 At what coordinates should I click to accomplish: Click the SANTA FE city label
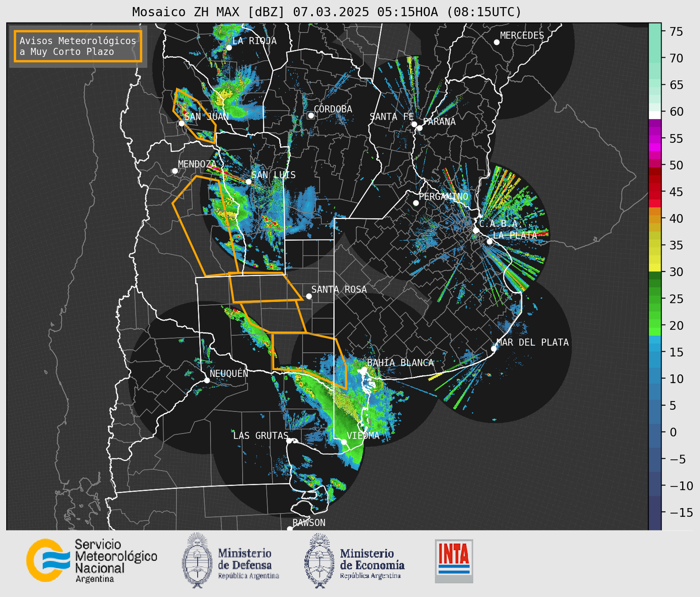(392, 117)
